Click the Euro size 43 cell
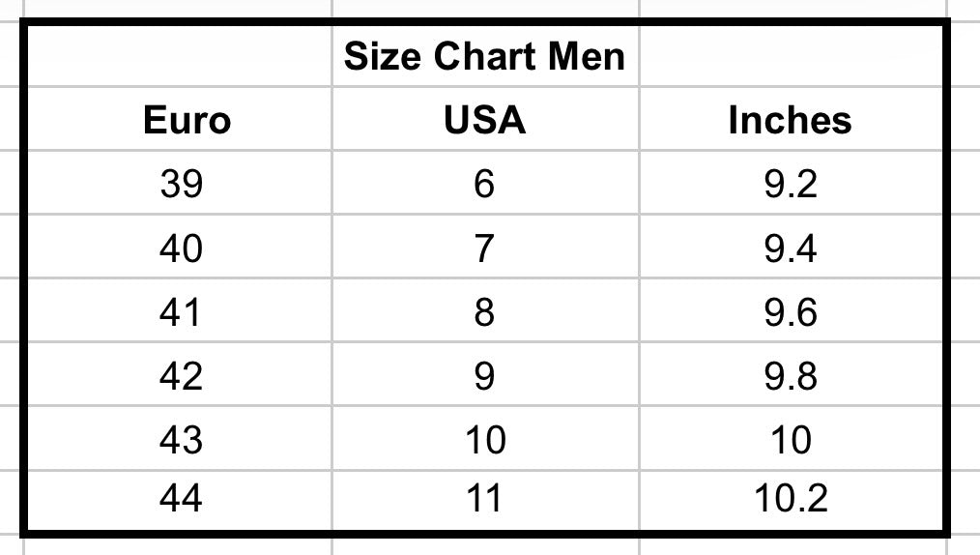Viewport: 980px width, 555px height. point(181,440)
